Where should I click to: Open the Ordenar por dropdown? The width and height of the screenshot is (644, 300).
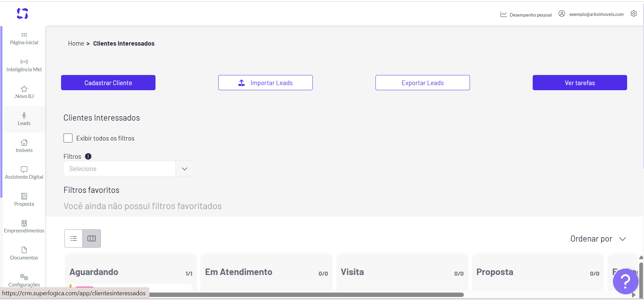[598, 239]
